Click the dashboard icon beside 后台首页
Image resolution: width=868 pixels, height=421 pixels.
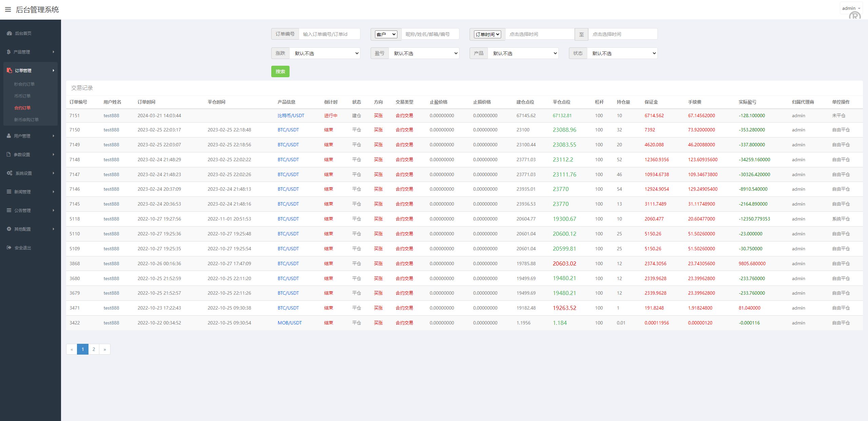tap(9, 33)
